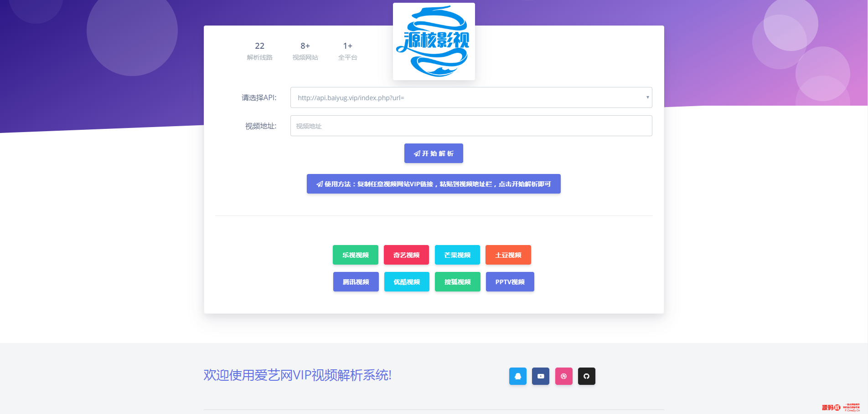Open the PPTV视频 button

click(510, 282)
